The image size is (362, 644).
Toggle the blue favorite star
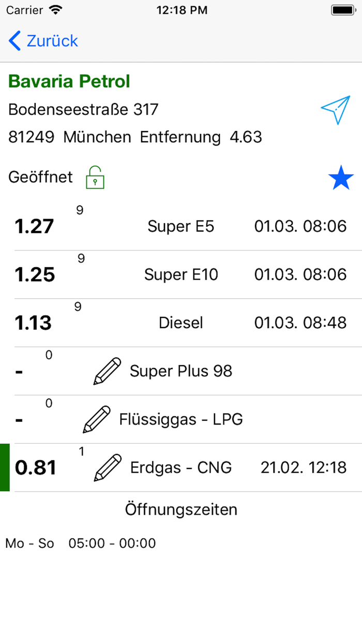[341, 177]
